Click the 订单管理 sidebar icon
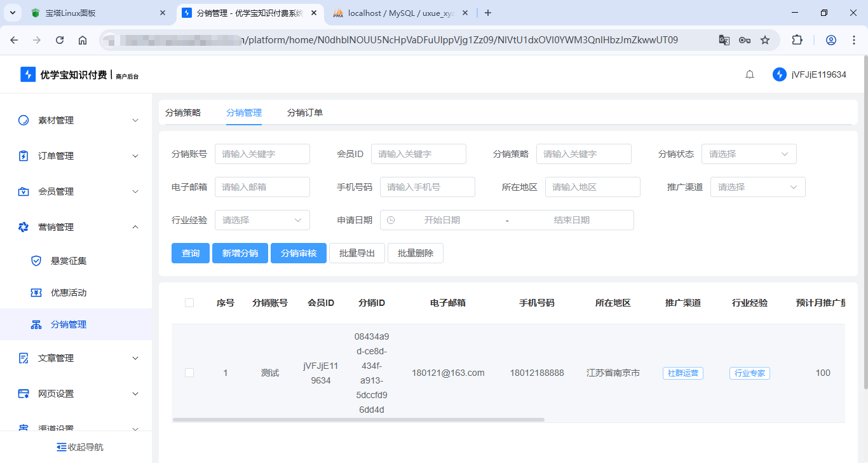This screenshot has height=463, width=868. tap(24, 156)
